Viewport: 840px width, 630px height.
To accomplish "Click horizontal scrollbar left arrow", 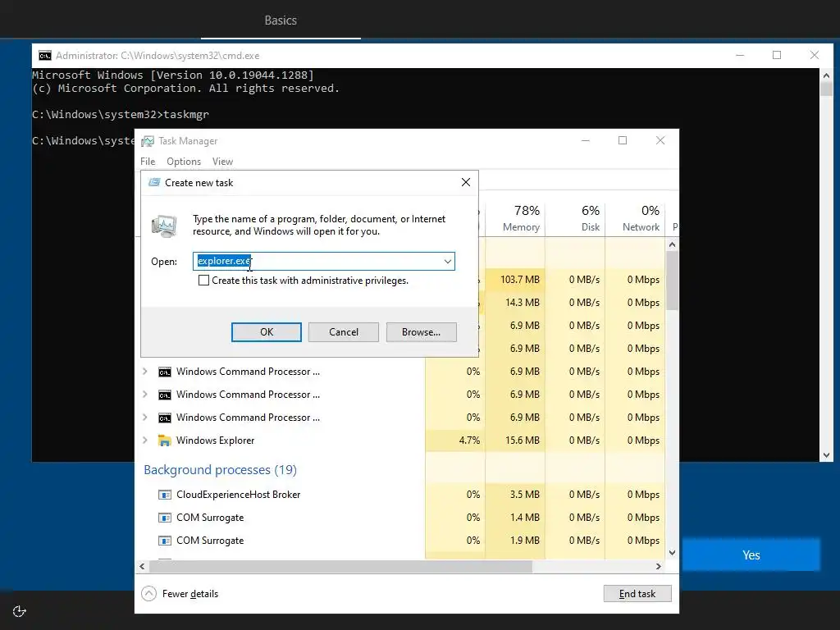I will (x=142, y=566).
